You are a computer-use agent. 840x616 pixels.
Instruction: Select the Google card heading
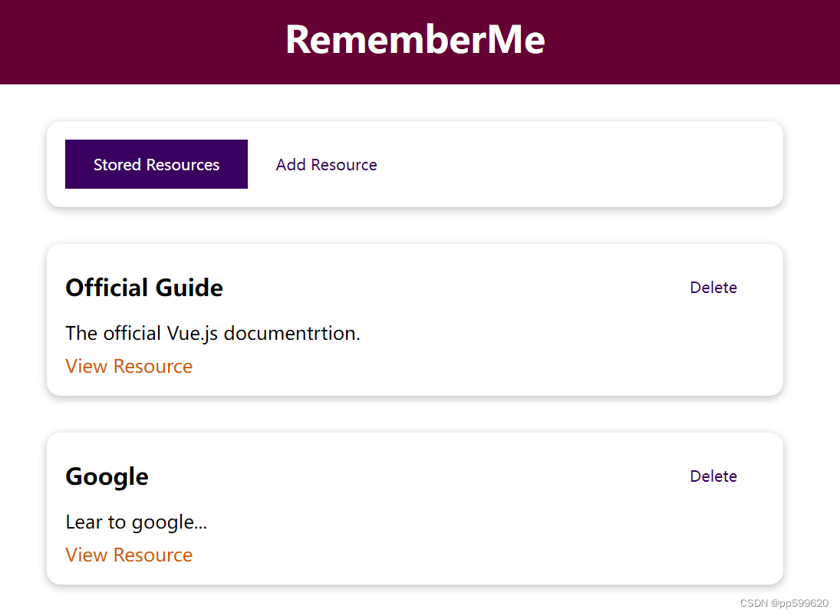click(x=107, y=476)
